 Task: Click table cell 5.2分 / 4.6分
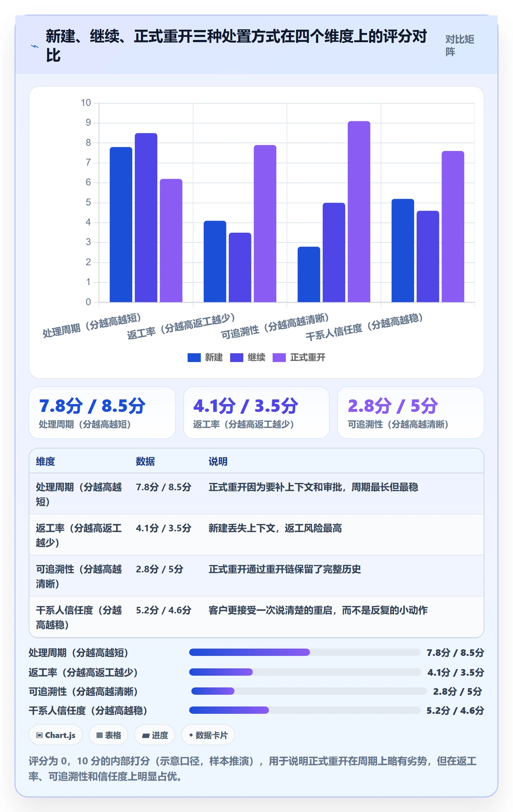click(x=164, y=610)
